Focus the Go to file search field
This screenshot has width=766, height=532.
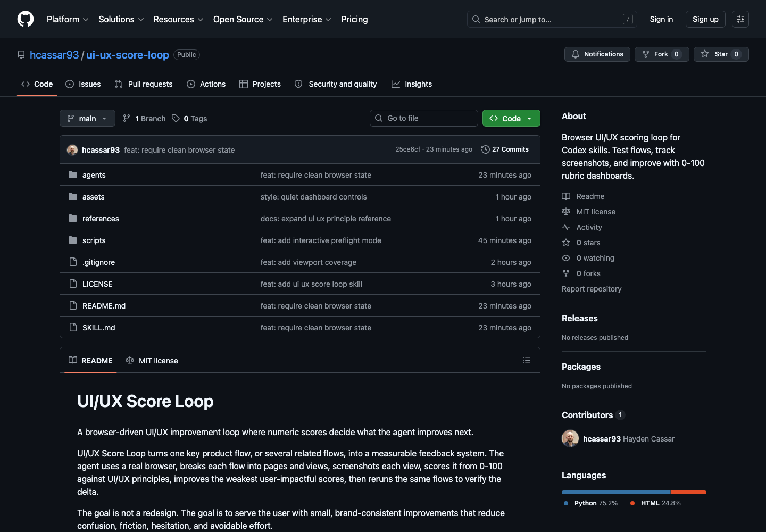click(424, 118)
